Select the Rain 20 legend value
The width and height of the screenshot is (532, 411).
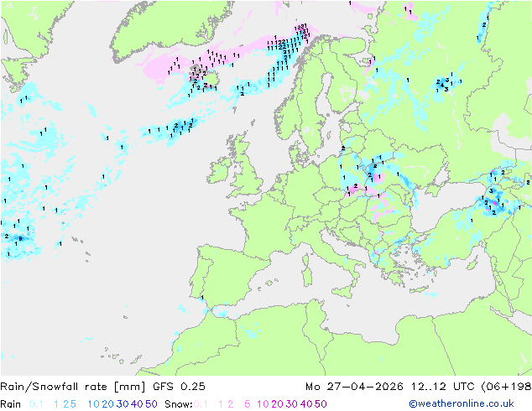[x=107, y=404]
